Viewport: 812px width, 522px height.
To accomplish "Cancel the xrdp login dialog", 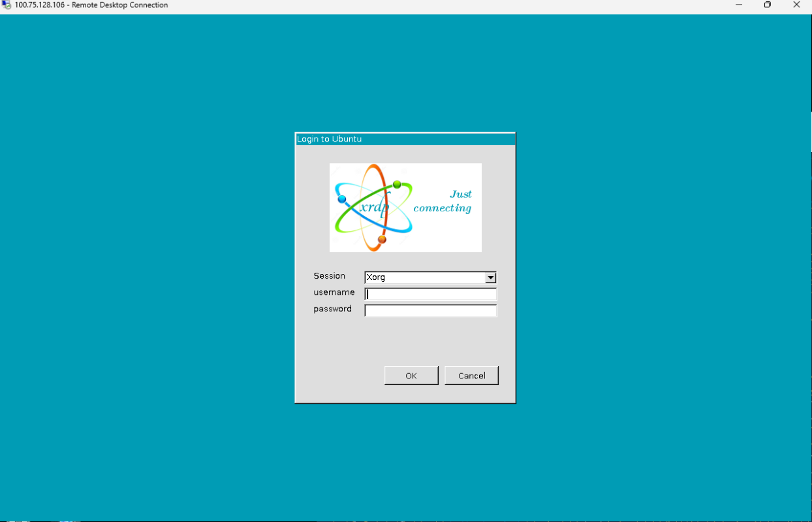I will point(471,376).
